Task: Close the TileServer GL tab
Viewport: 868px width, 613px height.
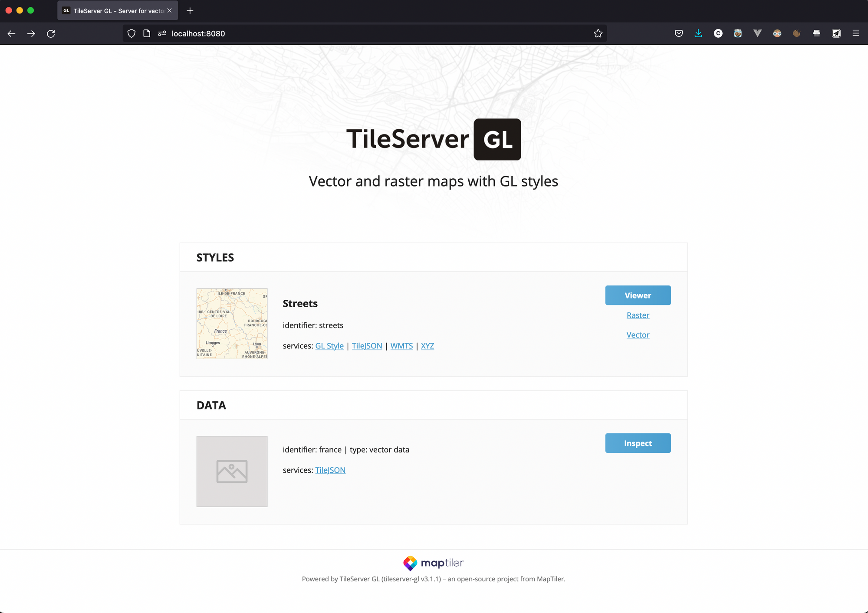Action: point(170,11)
